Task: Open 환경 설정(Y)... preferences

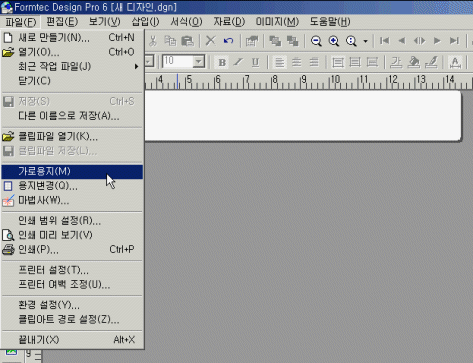Action: pos(72,305)
